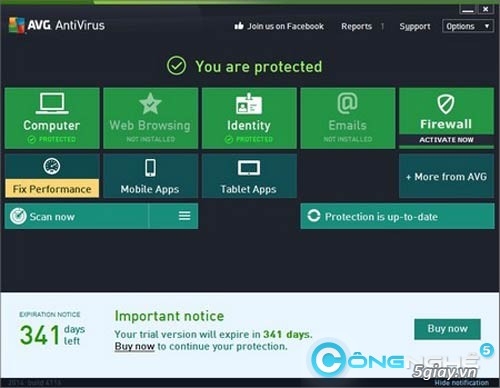Click Join us on Facebook link
Viewport: 500px width, 388px height.
pyautogui.click(x=285, y=26)
